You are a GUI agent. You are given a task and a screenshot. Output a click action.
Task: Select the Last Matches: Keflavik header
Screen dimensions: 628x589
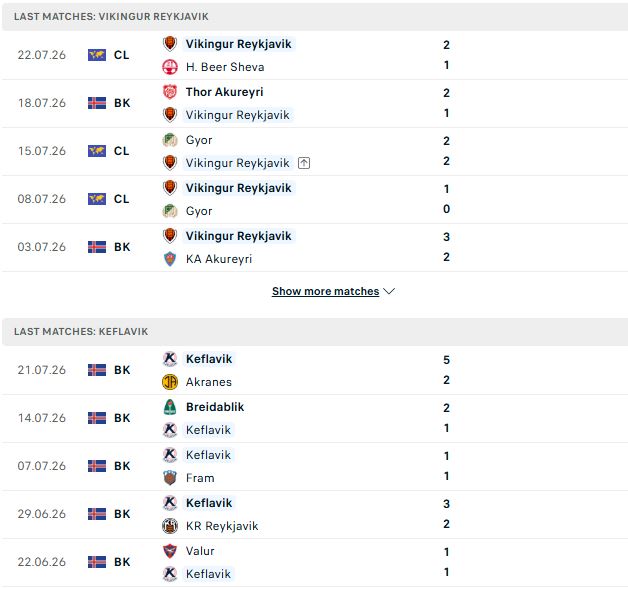click(315, 332)
